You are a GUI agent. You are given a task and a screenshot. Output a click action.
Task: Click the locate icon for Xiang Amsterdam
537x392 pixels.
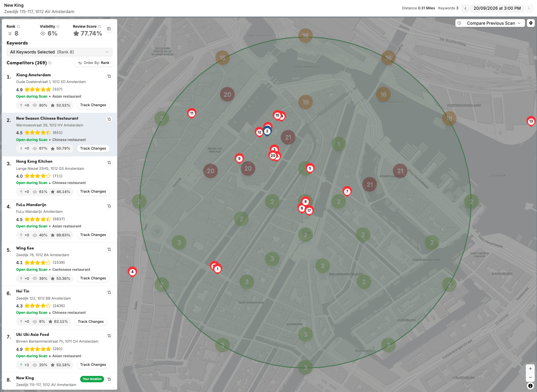click(x=109, y=76)
